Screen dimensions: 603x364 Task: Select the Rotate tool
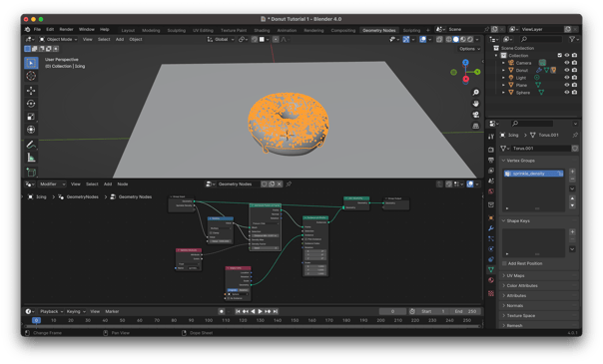coord(31,104)
